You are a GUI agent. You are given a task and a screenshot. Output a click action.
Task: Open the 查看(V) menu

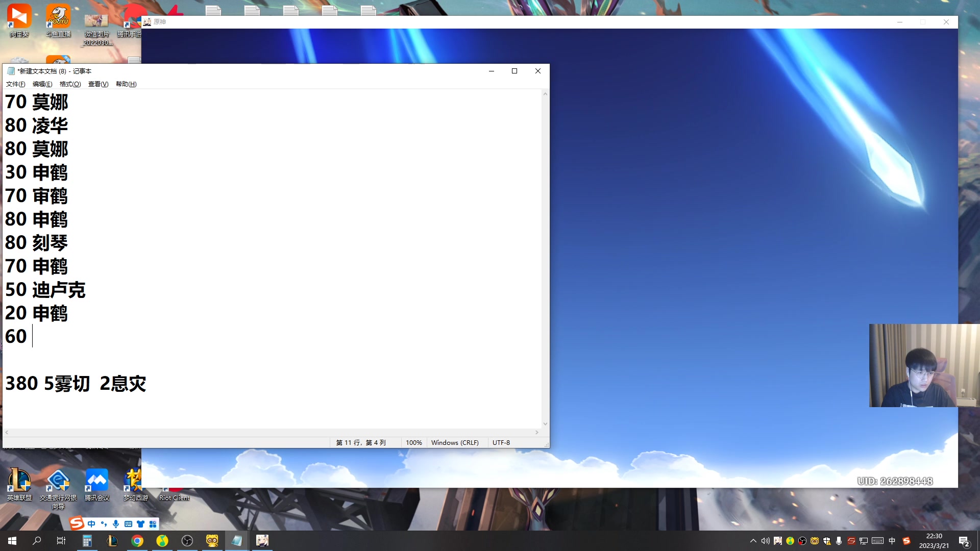[98, 84]
